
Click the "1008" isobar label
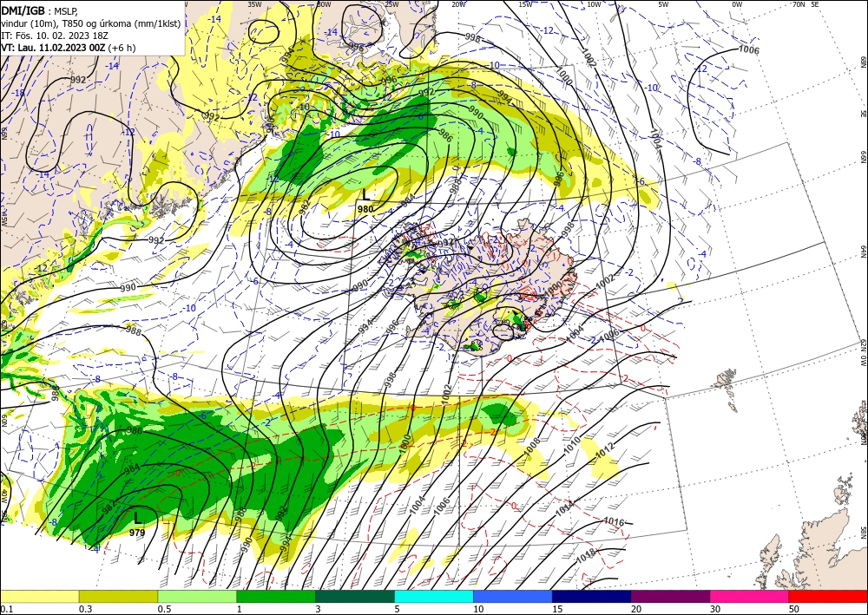531,448
